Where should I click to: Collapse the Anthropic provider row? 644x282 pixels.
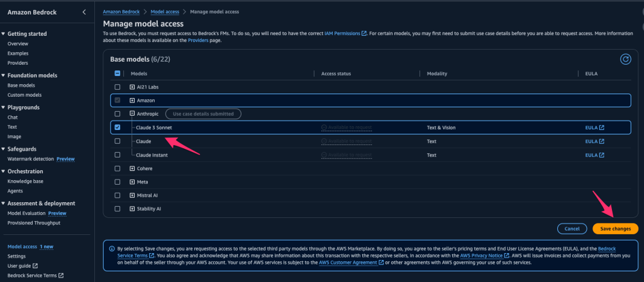(x=132, y=114)
